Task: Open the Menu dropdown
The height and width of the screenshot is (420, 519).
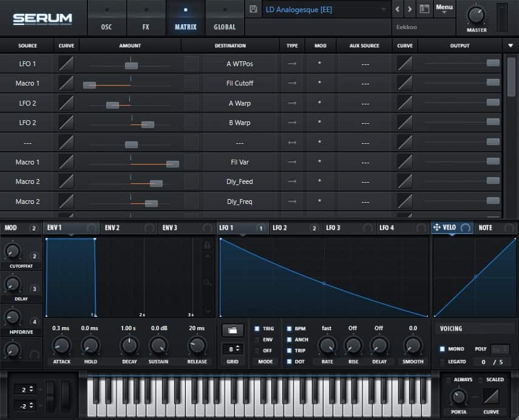Action: 444,8
